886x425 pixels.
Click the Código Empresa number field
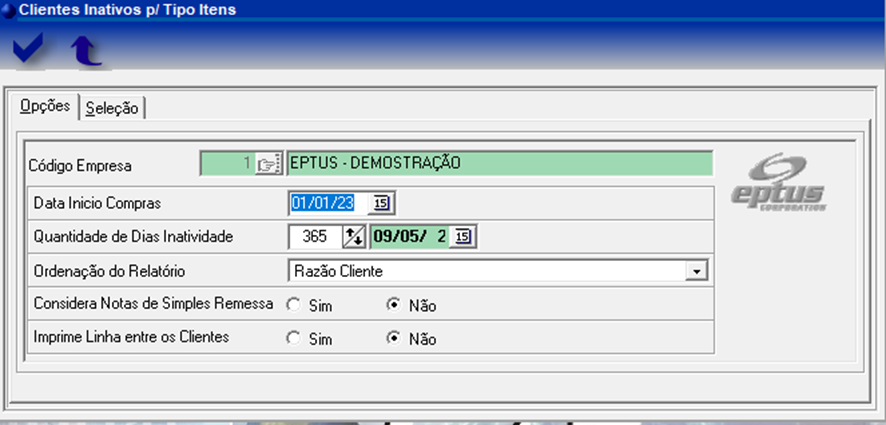226,164
